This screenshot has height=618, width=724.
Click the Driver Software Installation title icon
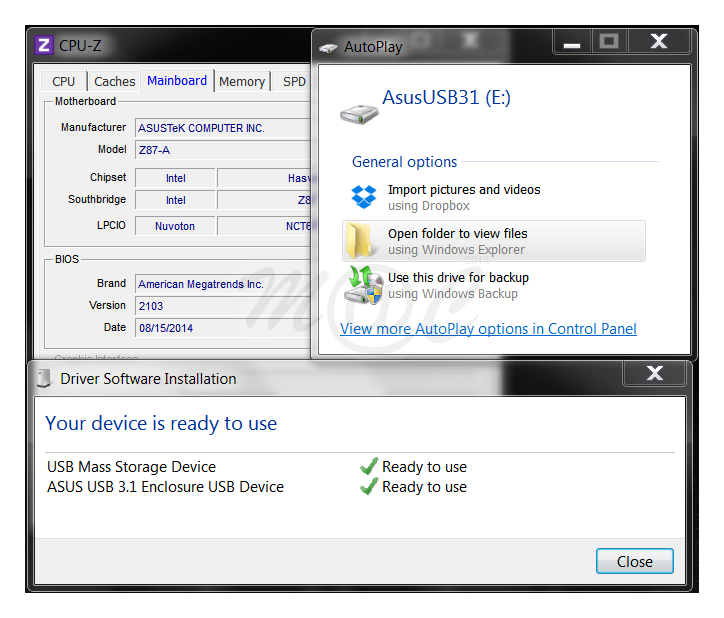[x=43, y=378]
